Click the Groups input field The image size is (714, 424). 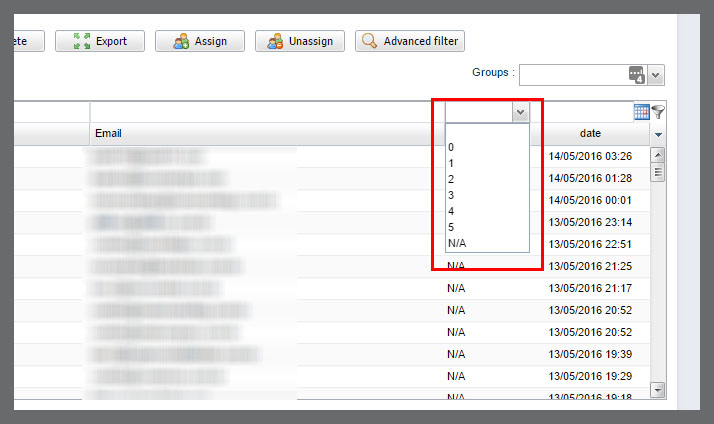[x=573, y=75]
